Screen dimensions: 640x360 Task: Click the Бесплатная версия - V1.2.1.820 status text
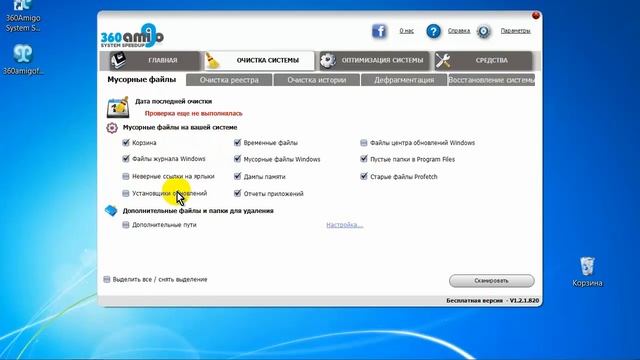pyautogui.click(x=493, y=300)
